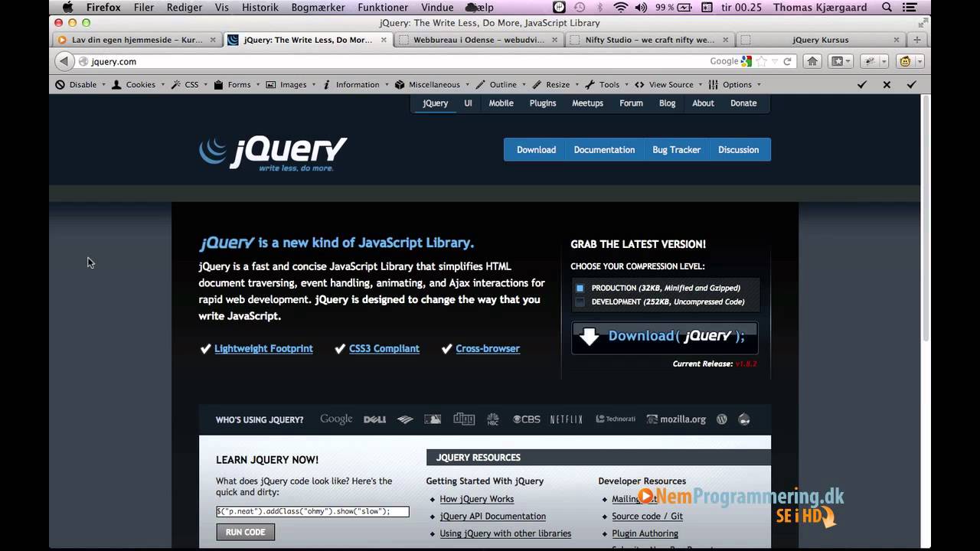Open the 'How jQuery Works' link
980x551 pixels.
477,499
